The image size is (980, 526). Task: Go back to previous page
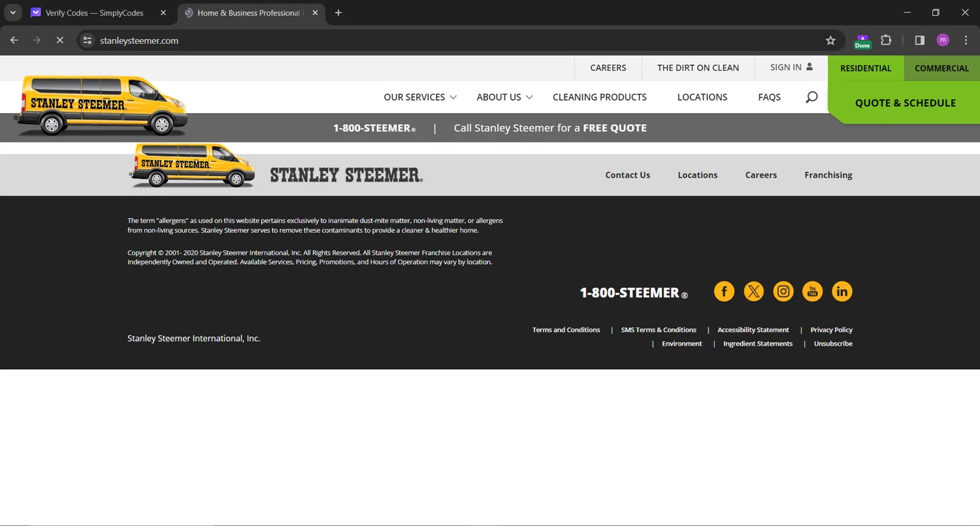coord(14,41)
